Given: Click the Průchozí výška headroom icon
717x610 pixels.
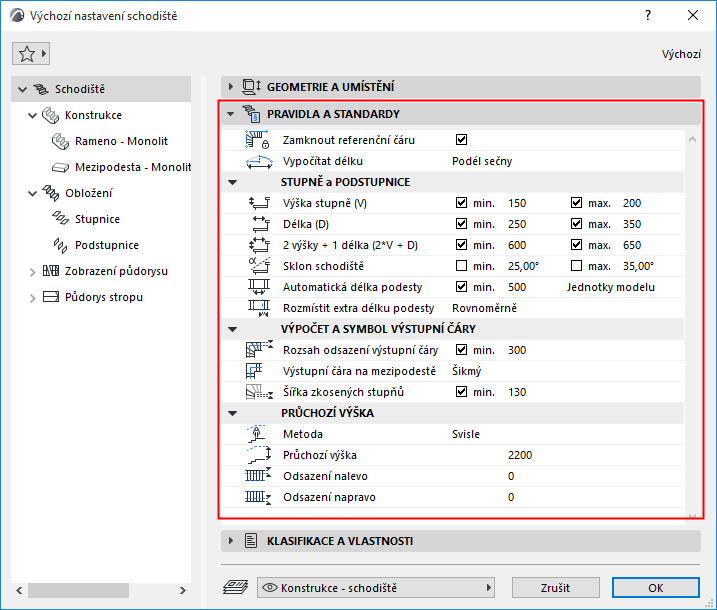Looking at the screenshot, I should point(259,455).
